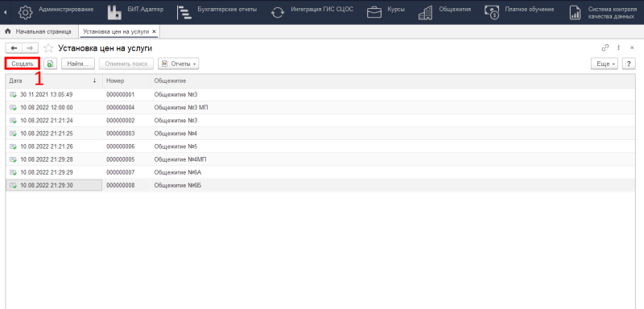Click the Найти... button
The image size is (644, 309).
(x=78, y=64)
